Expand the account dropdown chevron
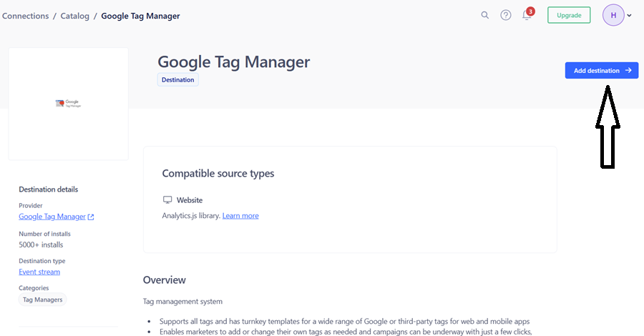Viewport: 644px width, 336px height. pyautogui.click(x=629, y=16)
